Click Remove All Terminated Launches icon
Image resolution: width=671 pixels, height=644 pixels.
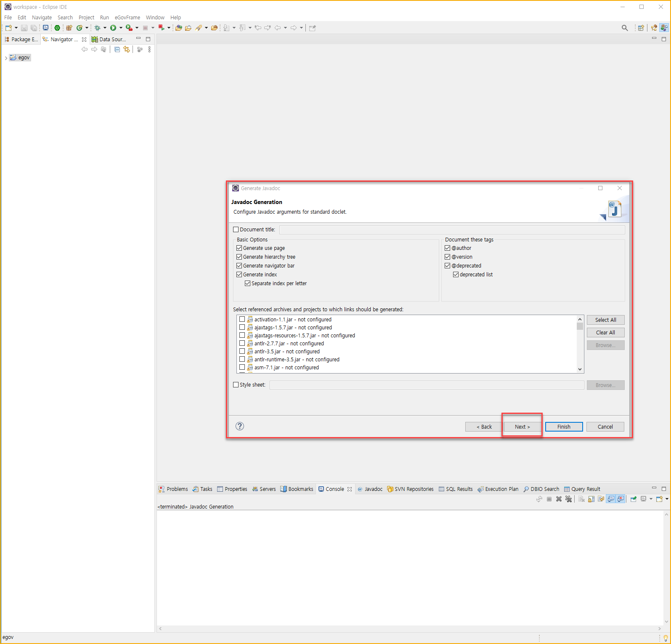[x=569, y=499]
